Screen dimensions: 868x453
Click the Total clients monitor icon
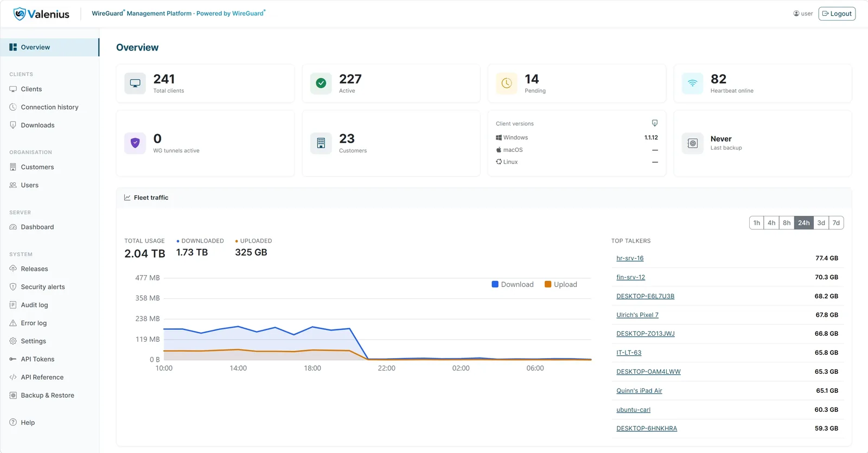[x=135, y=83]
